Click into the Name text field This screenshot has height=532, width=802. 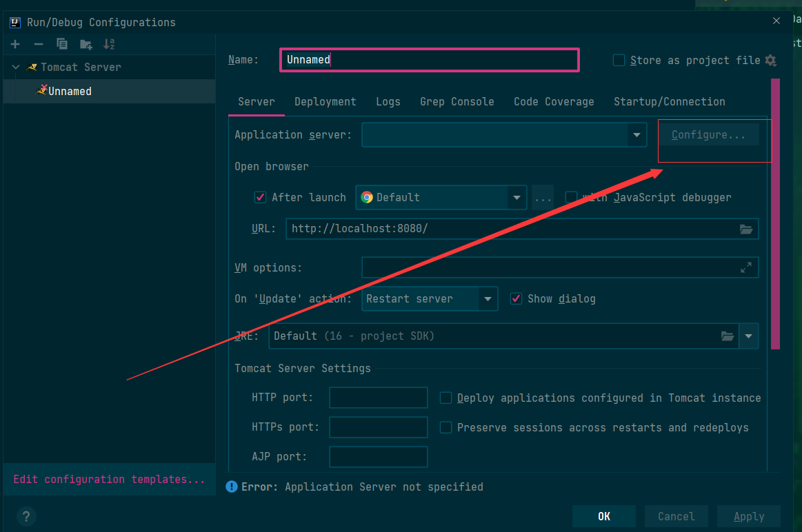(430, 60)
